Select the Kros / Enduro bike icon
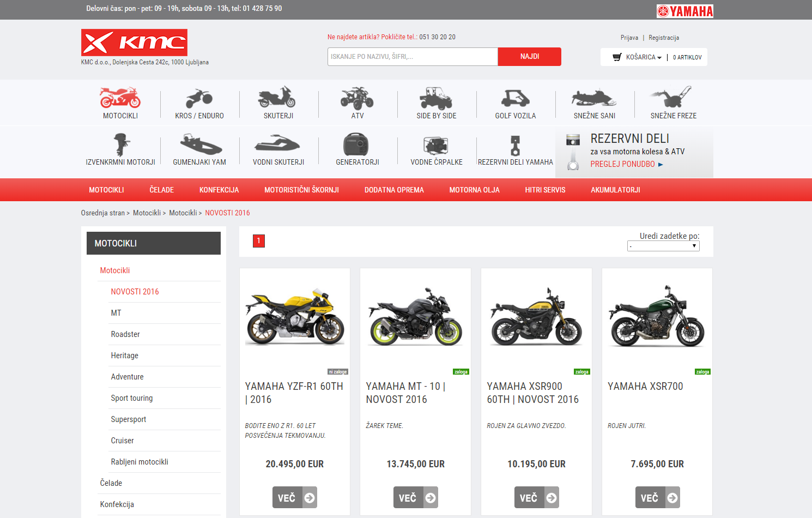Image resolution: width=812 pixels, height=518 pixels. click(199, 98)
